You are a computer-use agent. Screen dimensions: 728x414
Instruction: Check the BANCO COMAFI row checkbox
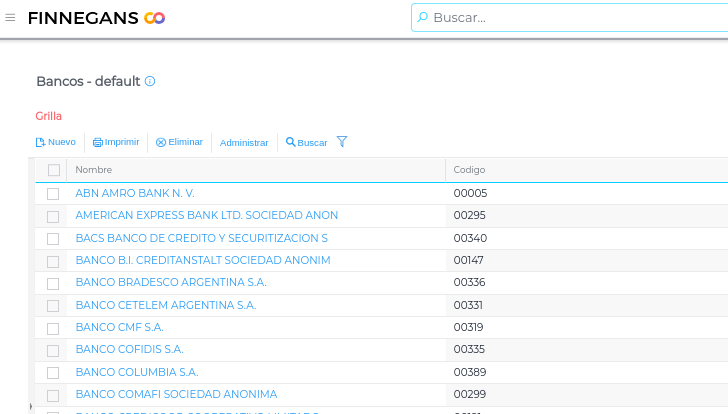53,395
